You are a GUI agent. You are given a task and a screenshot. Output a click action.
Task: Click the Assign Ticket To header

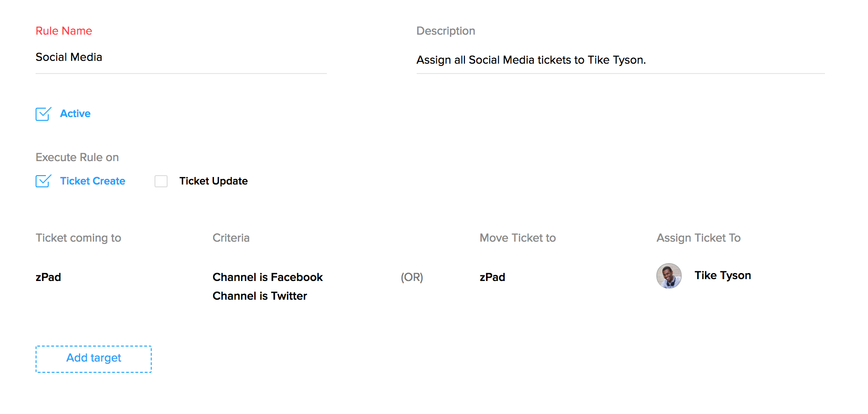(x=698, y=238)
